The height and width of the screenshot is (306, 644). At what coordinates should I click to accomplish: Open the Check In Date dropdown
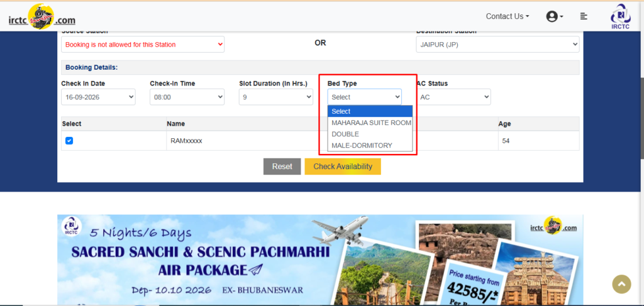98,97
